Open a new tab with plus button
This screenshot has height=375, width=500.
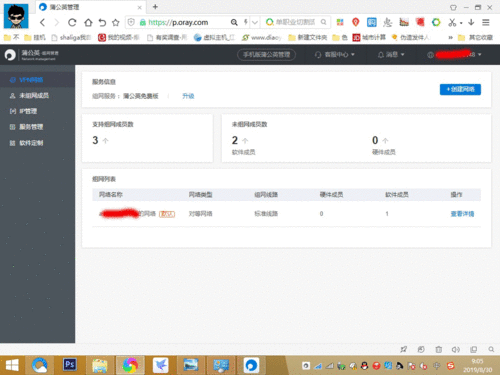coord(155,7)
